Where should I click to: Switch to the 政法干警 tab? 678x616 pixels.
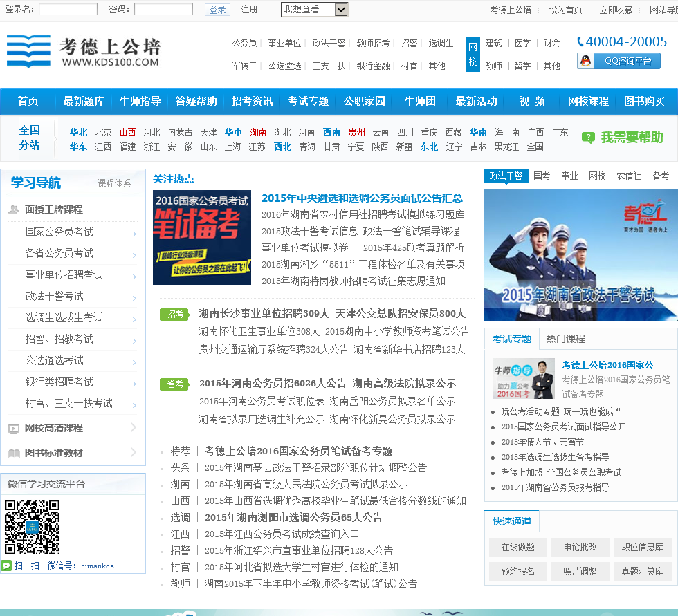click(506, 176)
